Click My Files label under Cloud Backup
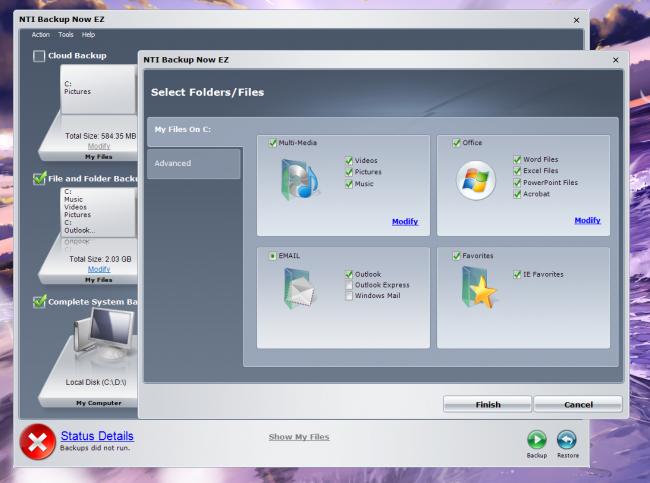 click(x=99, y=157)
